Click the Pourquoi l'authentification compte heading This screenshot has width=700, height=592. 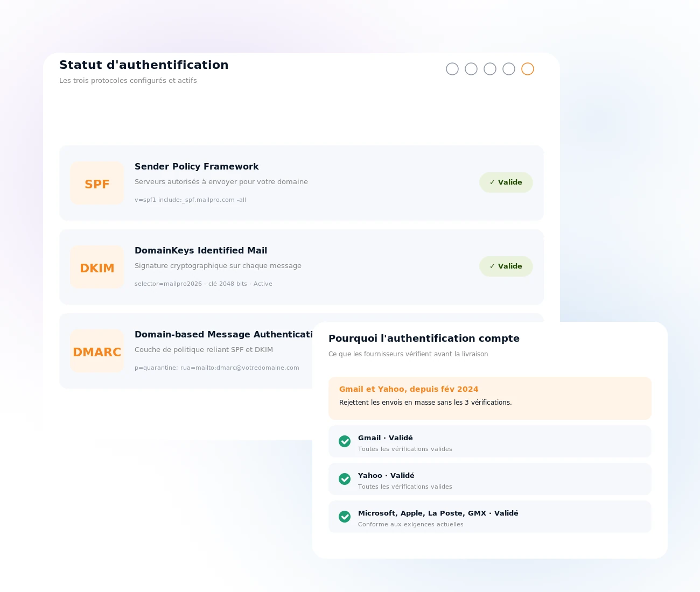[424, 339]
